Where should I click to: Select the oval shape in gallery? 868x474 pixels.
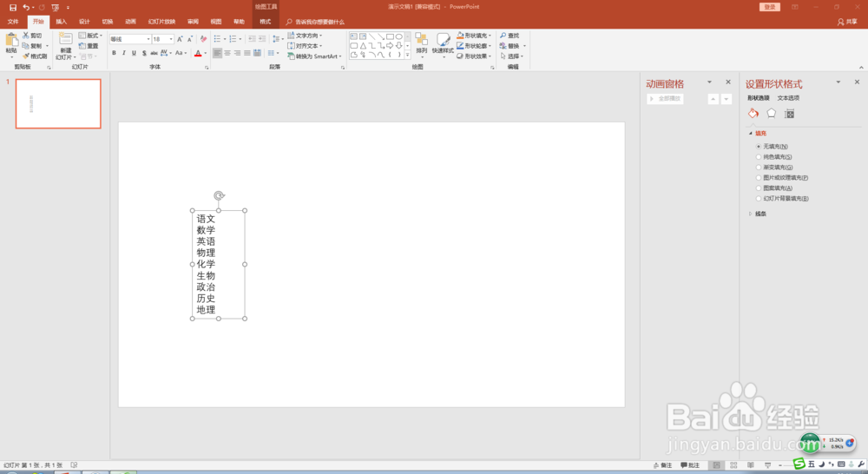[x=398, y=36]
